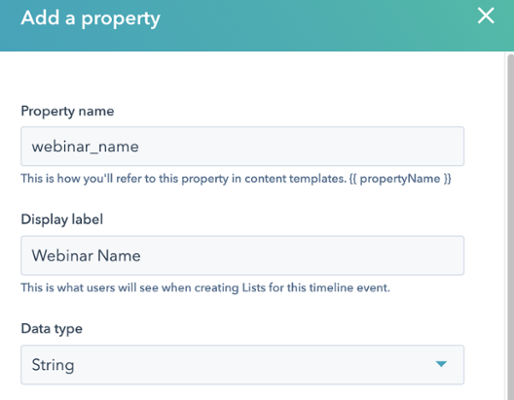Click the vertical scrollbar of the panel
The height and width of the screenshot is (400, 514).
click(510, 227)
